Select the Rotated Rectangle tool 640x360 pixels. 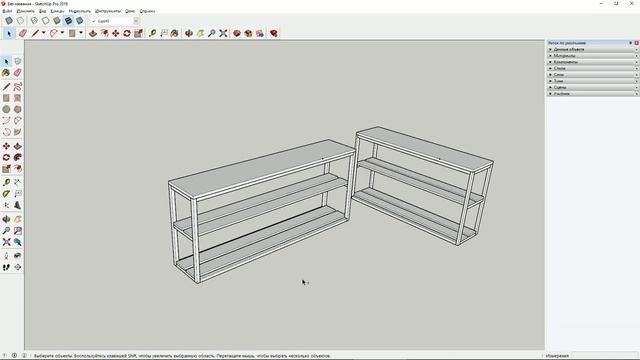(18, 98)
